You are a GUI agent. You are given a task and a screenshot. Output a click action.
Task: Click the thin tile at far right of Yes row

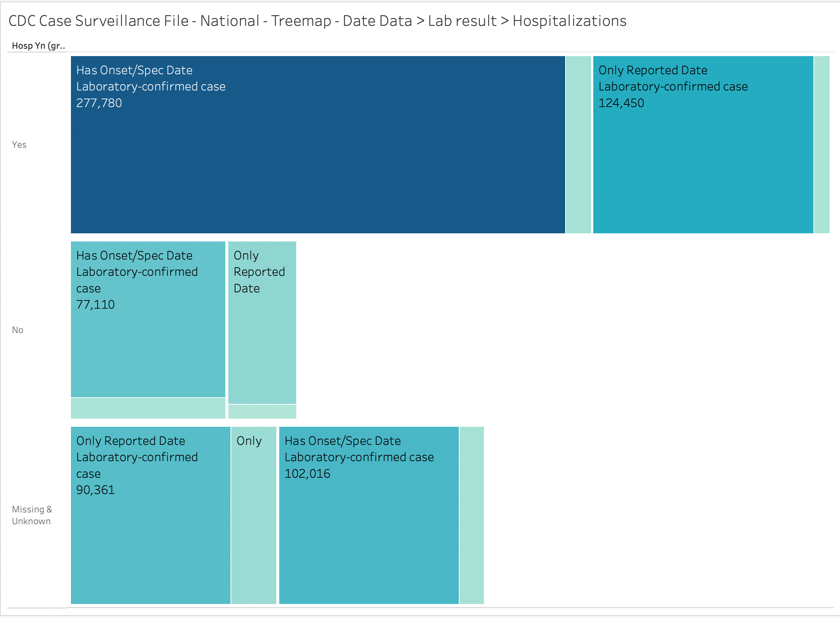coord(822,145)
